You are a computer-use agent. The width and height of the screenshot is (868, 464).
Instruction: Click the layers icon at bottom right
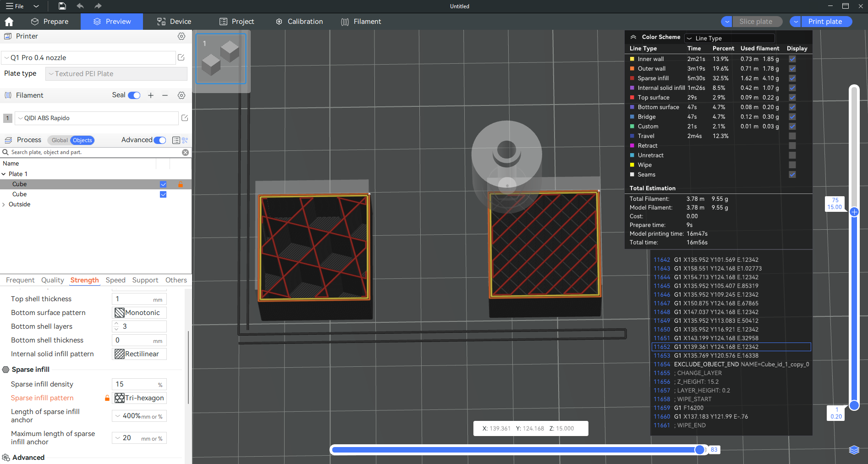coord(854,450)
